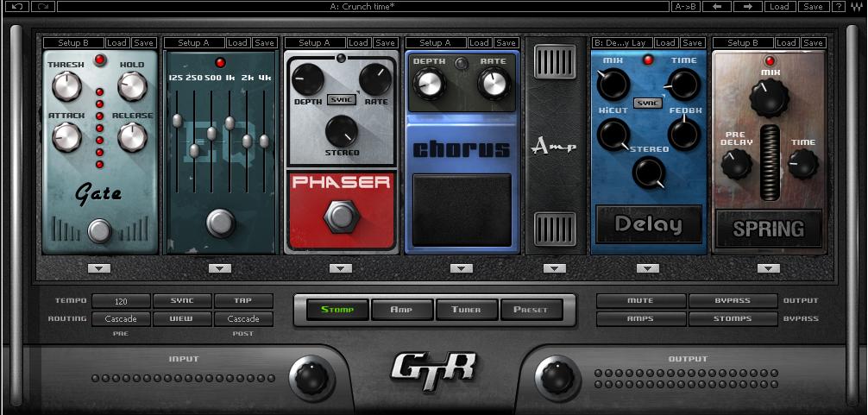868x415 pixels.
Task: Open the POST routing Cascade selector
Action: click(x=243, y=318)
